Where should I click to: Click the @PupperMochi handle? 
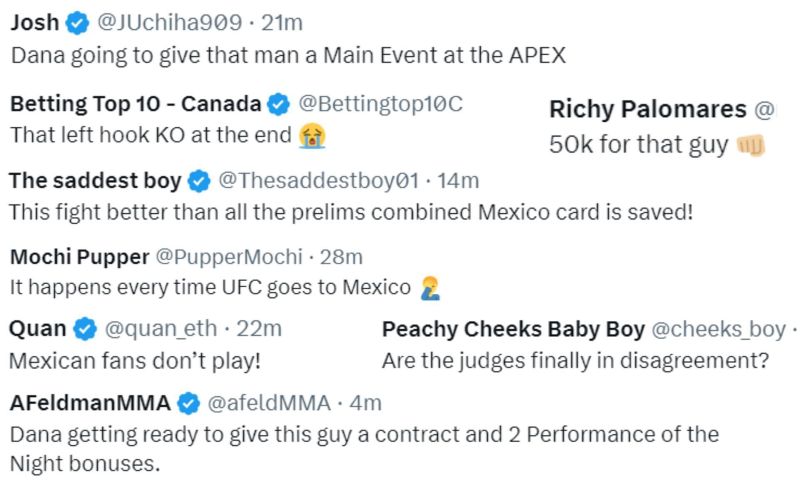[x=229, y=257]
